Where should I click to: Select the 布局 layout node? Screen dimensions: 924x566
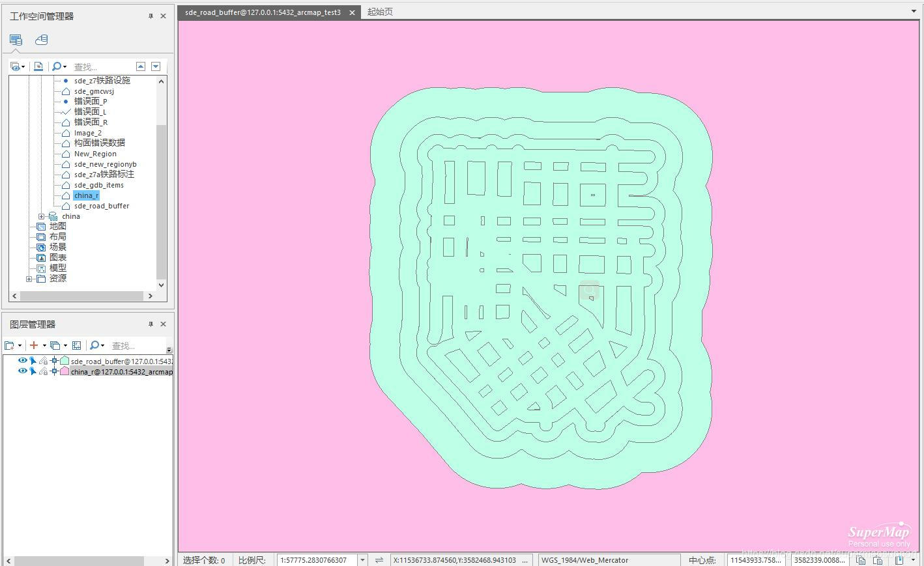[58, 237]
